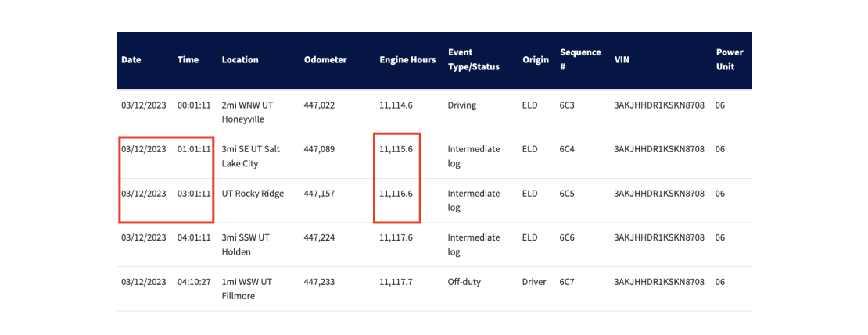868x335 pixels.
Task: Click the Sequence # column header
Action: click(x=580, y=59)
